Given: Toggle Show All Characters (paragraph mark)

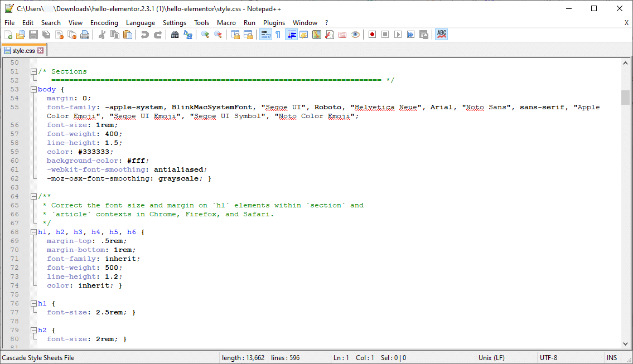Looking at the screenshot, I should pos(277,34).
